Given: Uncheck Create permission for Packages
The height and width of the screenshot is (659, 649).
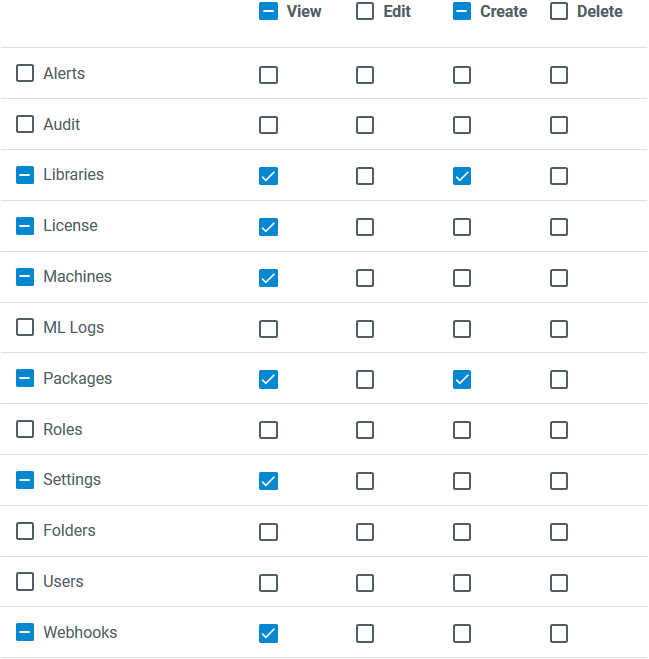Looking at the screenshot, I should [x=462, y=380].
